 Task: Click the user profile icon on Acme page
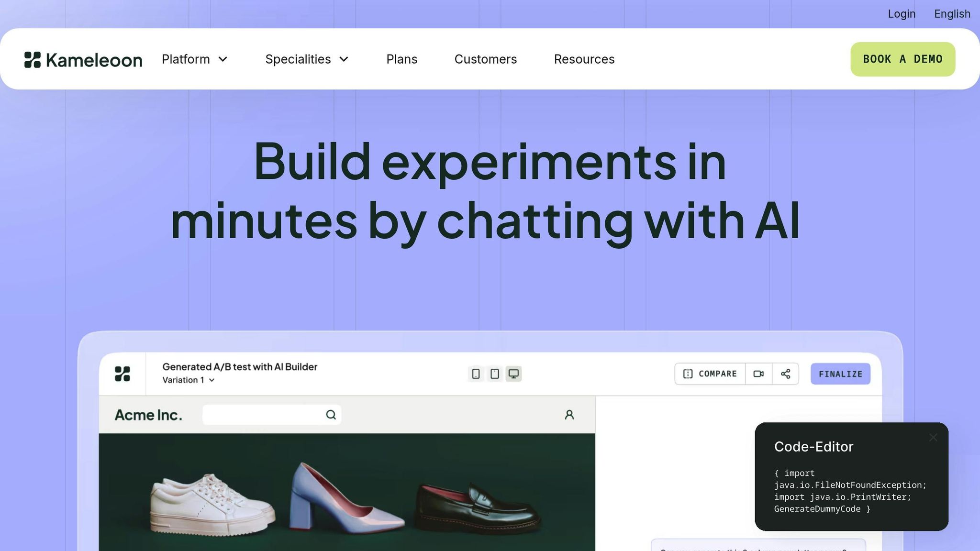pos(569,415)
